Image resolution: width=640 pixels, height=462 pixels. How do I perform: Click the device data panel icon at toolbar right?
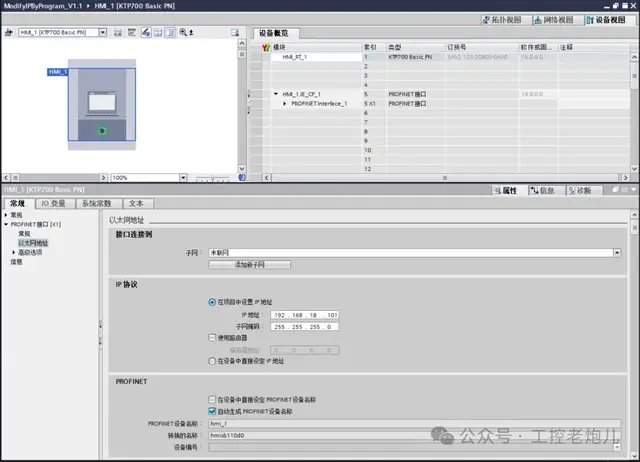(x=235, y=32)
